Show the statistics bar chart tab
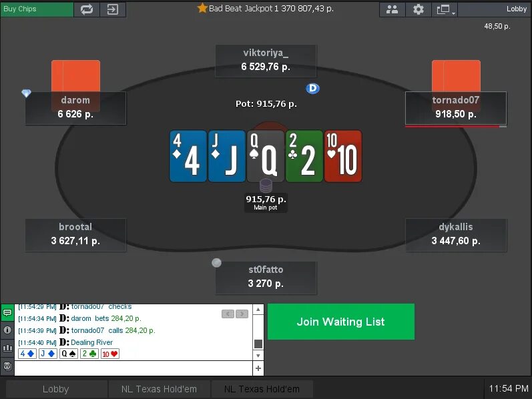532x399 pixels. point(7,348)
